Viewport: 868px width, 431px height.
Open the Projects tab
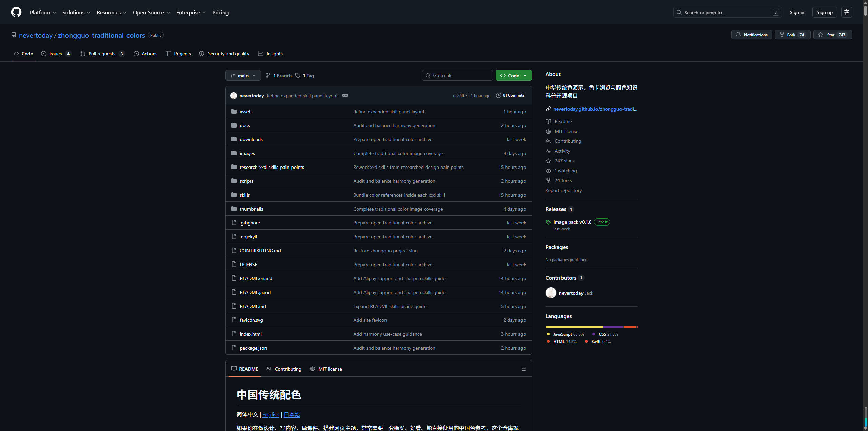[x=178, y=54]
